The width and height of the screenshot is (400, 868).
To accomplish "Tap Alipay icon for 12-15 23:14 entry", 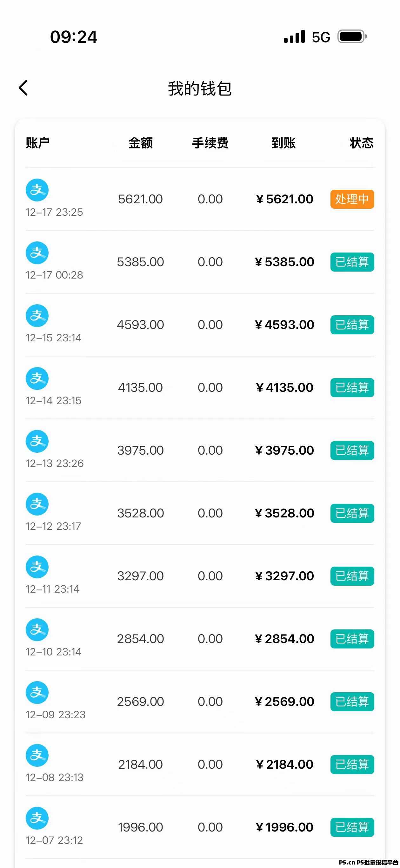I will click(x=37, y=316).
